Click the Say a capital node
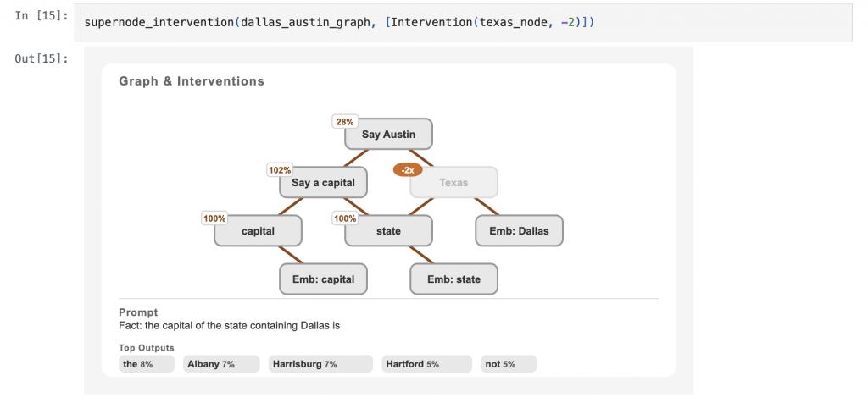 (323, 182)
